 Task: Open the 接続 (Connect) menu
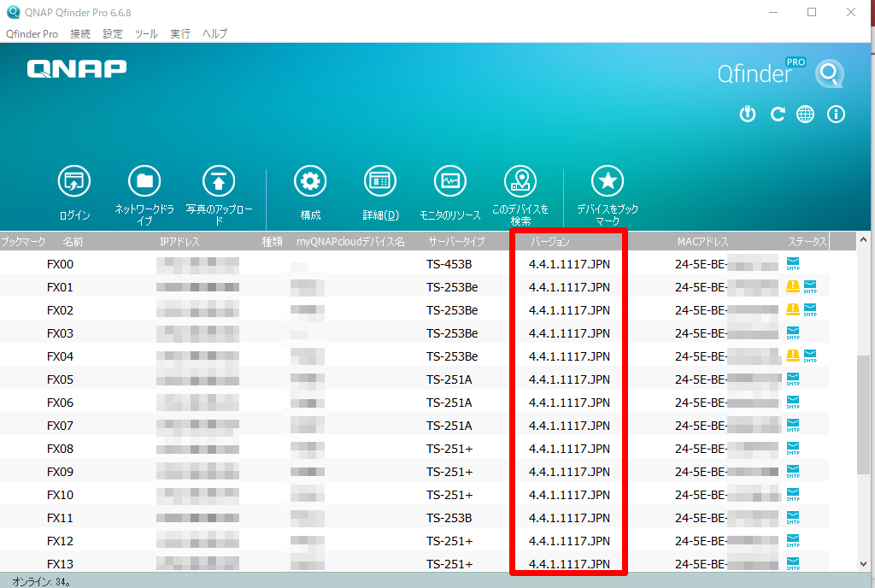[x=80, y=34]
